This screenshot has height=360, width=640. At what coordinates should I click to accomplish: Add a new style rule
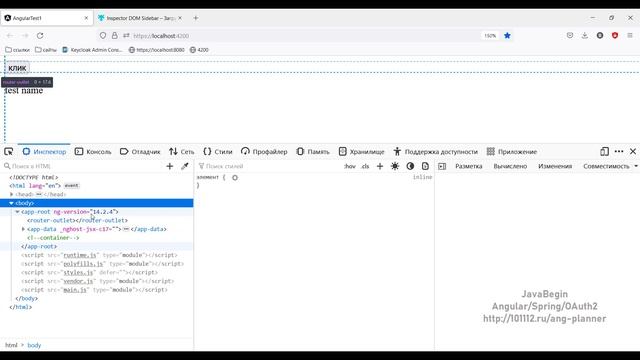click(380, 166)
